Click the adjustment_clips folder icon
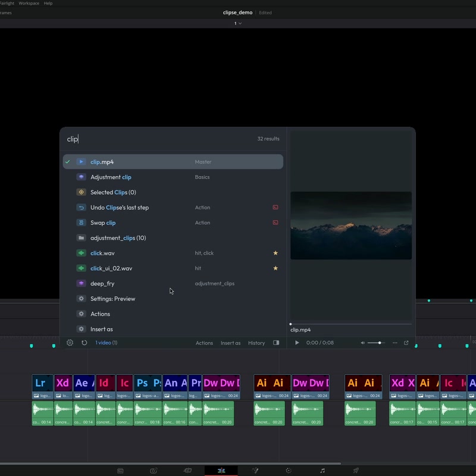 pos(81,237)
